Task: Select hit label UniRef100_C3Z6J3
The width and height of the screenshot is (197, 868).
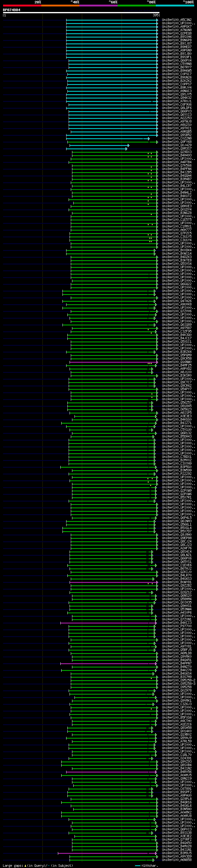Action: (177, 704)
